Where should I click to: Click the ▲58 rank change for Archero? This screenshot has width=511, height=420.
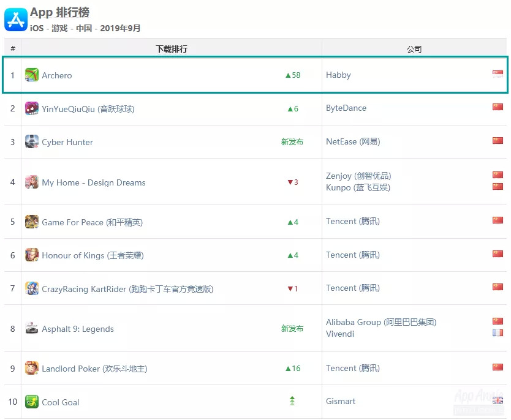click(x=293, y=75)
